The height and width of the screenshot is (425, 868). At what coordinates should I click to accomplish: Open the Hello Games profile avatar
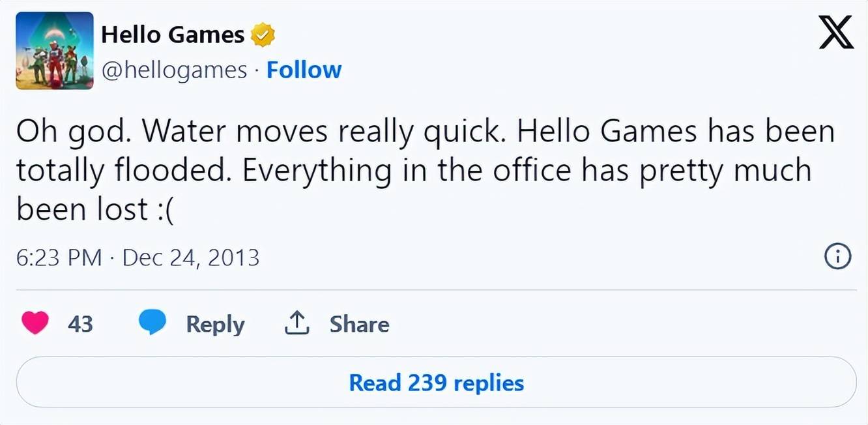coord(55,50)
